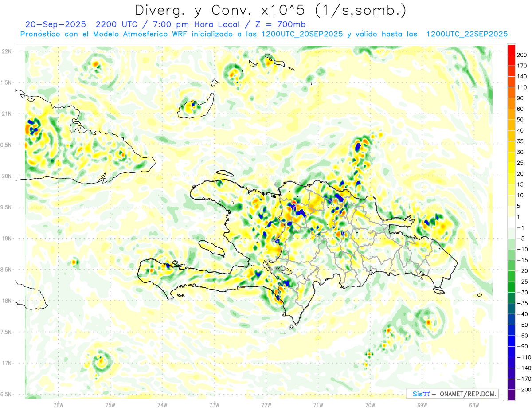
Task: Select the white swatch between 1 and -1
Action: (511, 222)
